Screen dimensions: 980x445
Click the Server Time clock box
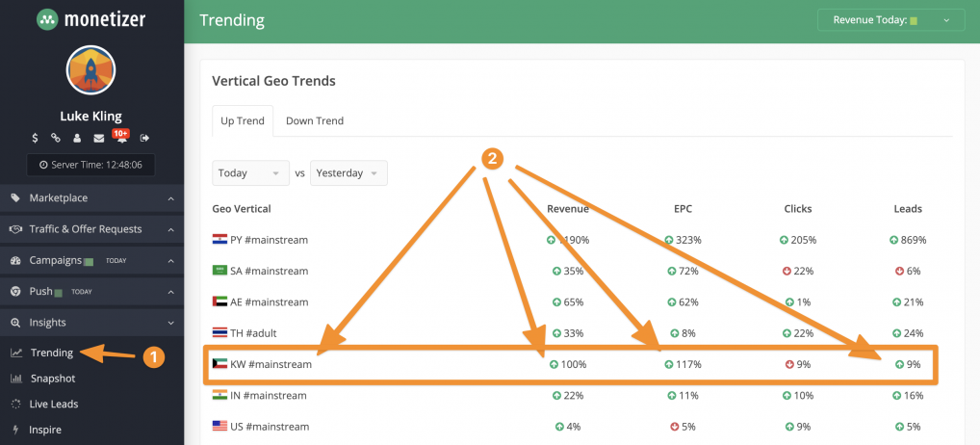tap(90, 165)
